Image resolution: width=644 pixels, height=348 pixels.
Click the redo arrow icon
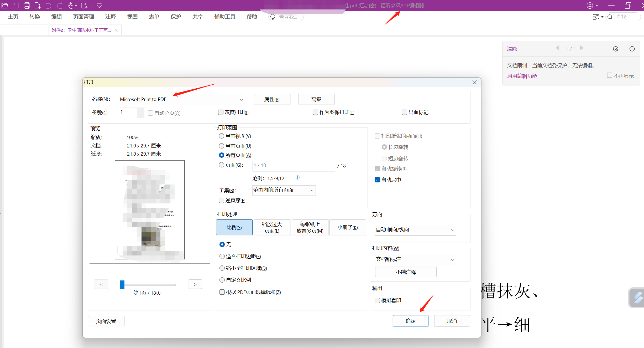pyautogui.click(x=60, y=5)
